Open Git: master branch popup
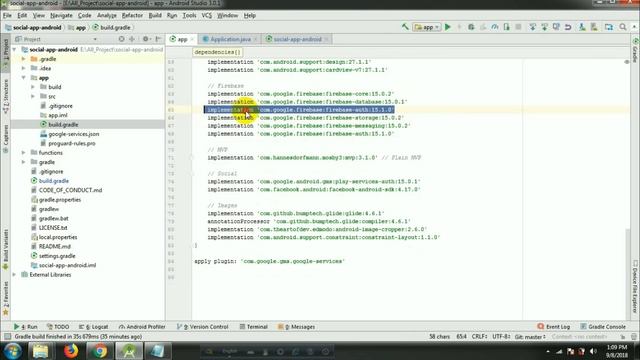This screenshot has width=640, height=360. tap(530, 337)
